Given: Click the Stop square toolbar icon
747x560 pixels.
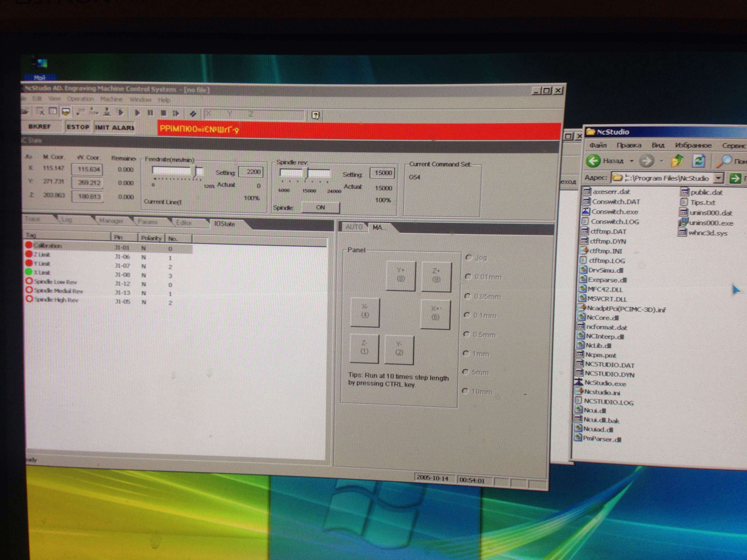Looking at the screenshot, I should coord(163,113).
